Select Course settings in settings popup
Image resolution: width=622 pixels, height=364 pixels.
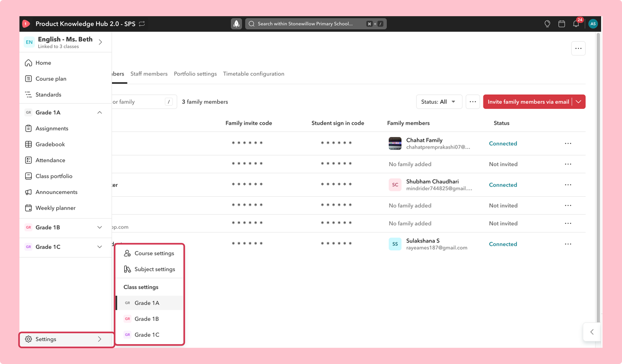pyautogui.click(x=150, y=253)
